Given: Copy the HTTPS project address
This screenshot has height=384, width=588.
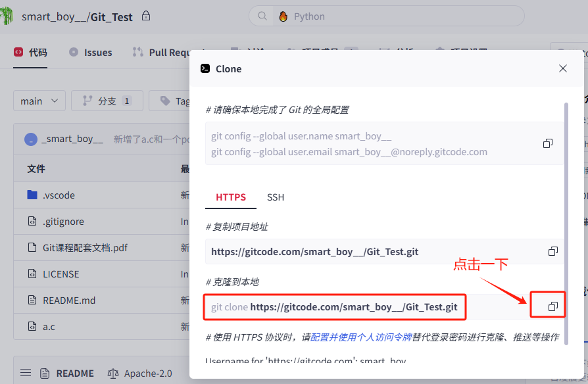Looking at the screenshot, I should [x=552, y=251].
